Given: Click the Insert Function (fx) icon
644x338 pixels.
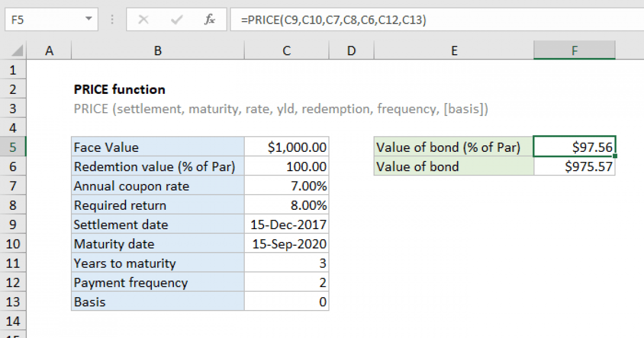Looking at the screenshot, I should click(x=210, y=19).
